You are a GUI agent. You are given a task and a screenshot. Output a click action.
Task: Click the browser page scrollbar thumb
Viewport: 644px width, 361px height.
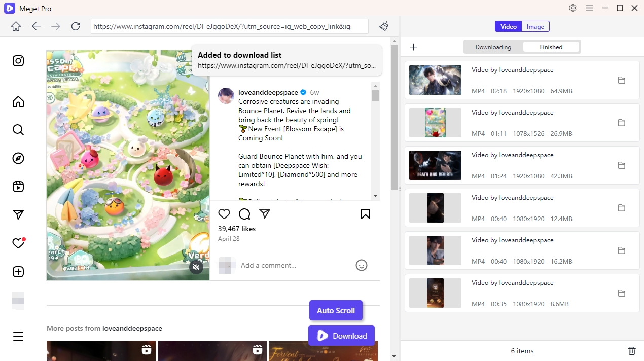click(394, 117)
